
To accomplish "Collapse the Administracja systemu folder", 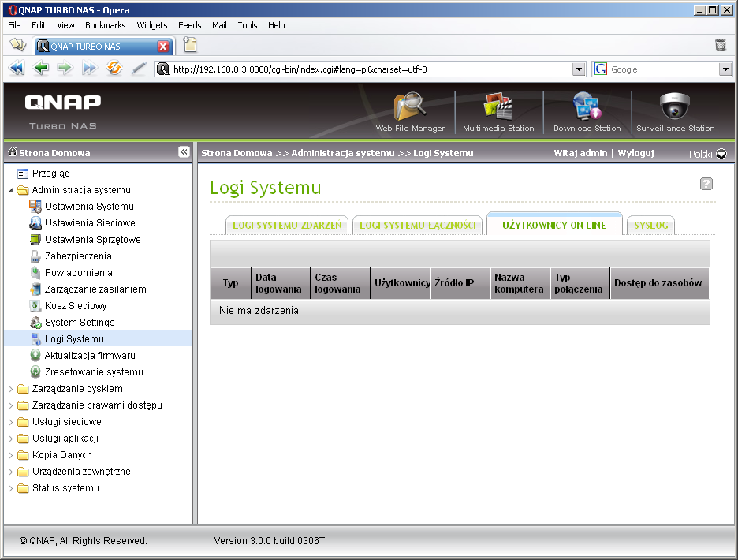I will click(x=11, y=190).
